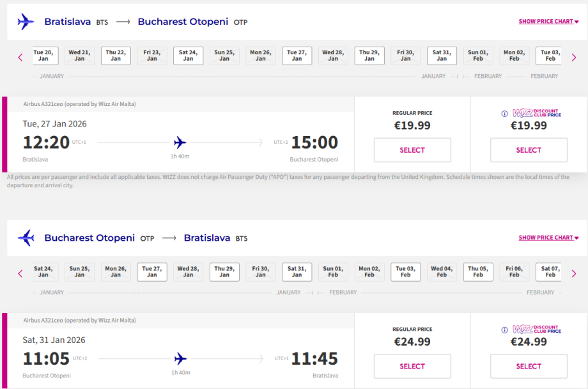Click outbound WIZZ Discount Club info icon
This screenshot has width=588, height=389.
(505, 114)
